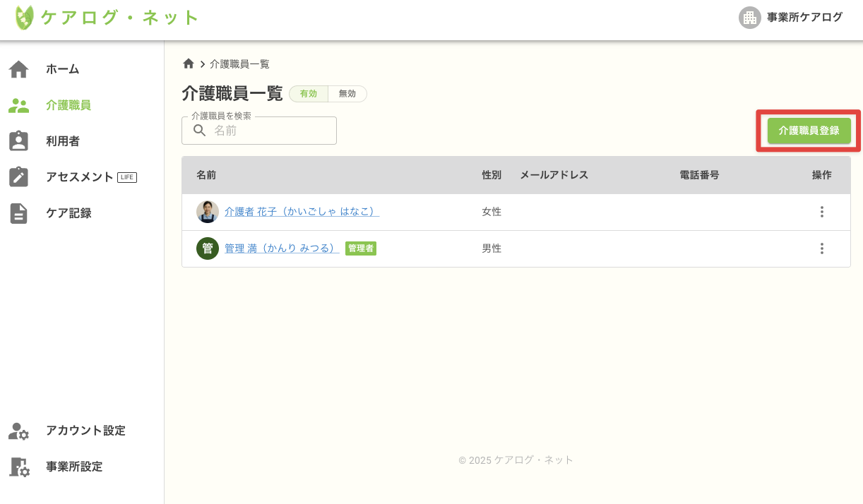Viewport: 863px width, 504px height.
Task: Switch the filter to 有効
Action: (x=309, y=94)
